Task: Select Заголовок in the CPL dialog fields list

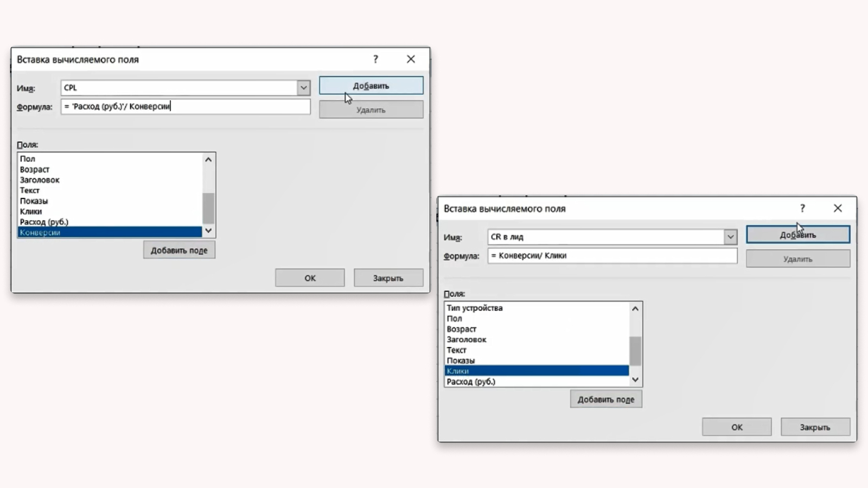Action: [110, 180]
